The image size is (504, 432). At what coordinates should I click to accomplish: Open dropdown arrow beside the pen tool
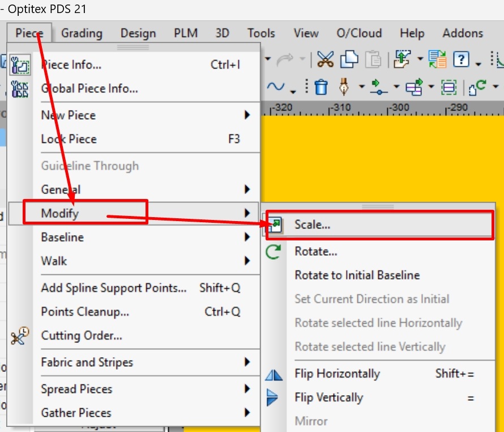(361, 87)
